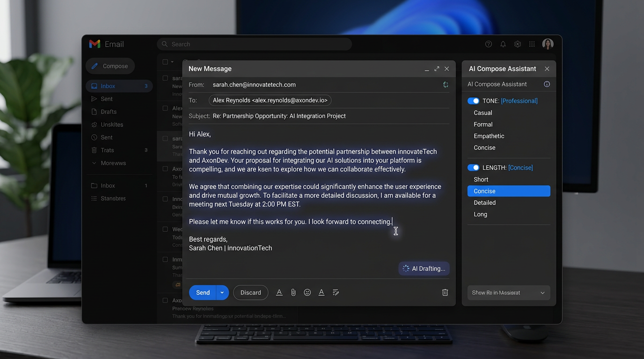Open select-all dropdown arrow in message list
644x359 pixels.
point(172,62)
